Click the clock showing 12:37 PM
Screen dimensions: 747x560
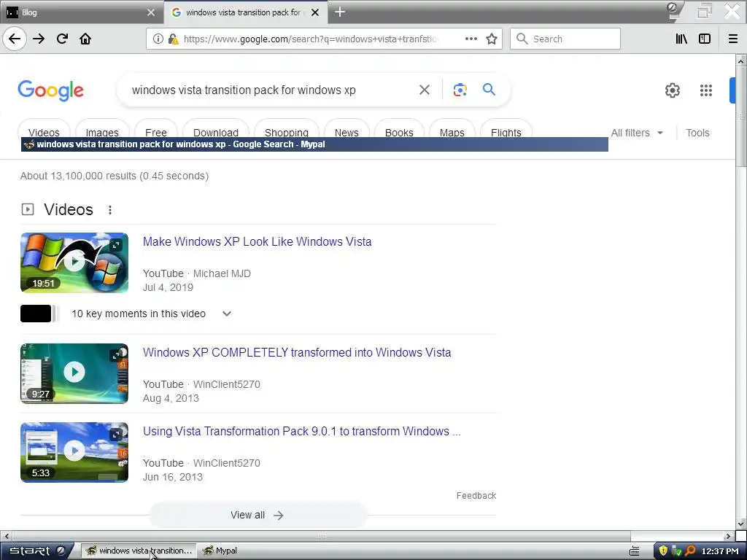(720, 551)
